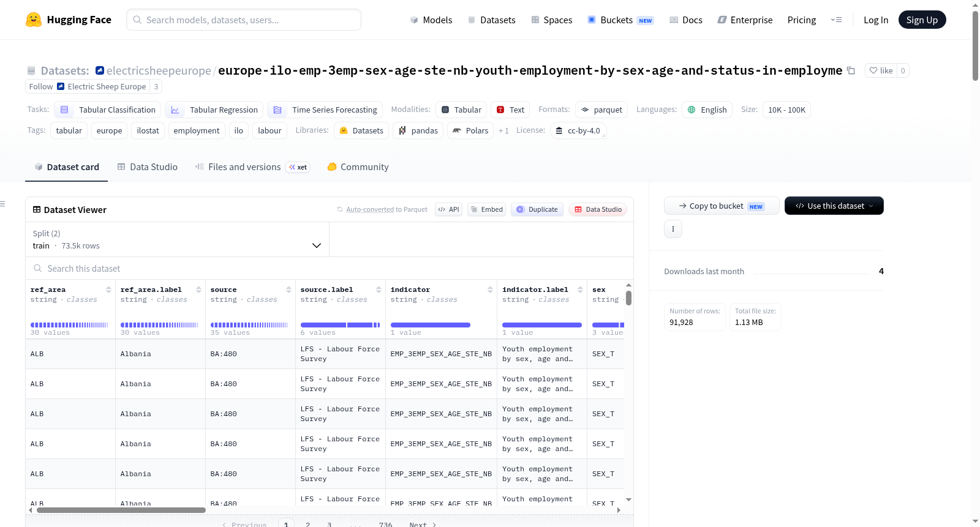This screenshot has width=980, height=527.
Task: Follow Electric Sheep Europe
Action: point(41,87)
